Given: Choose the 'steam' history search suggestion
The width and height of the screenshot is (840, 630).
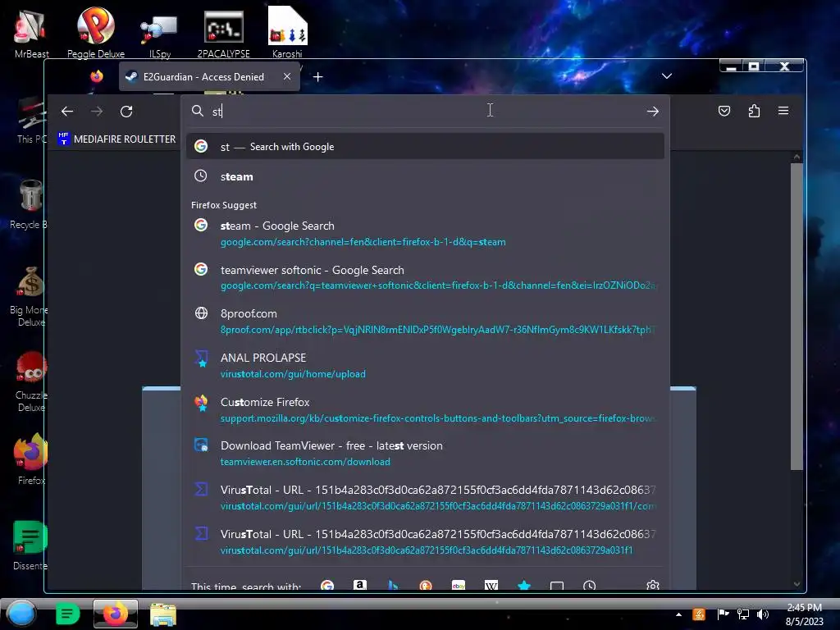Looking at the screenshot, I should [x=425, y=176].
